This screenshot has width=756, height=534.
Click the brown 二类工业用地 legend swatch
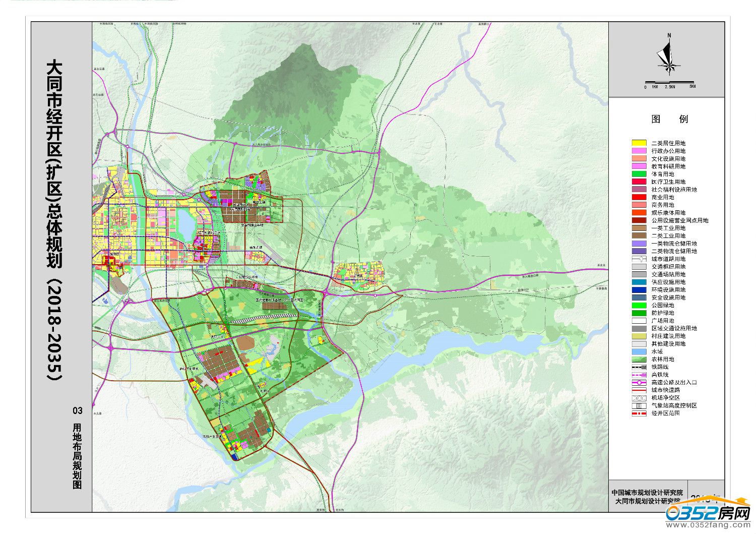click(639, 235)
